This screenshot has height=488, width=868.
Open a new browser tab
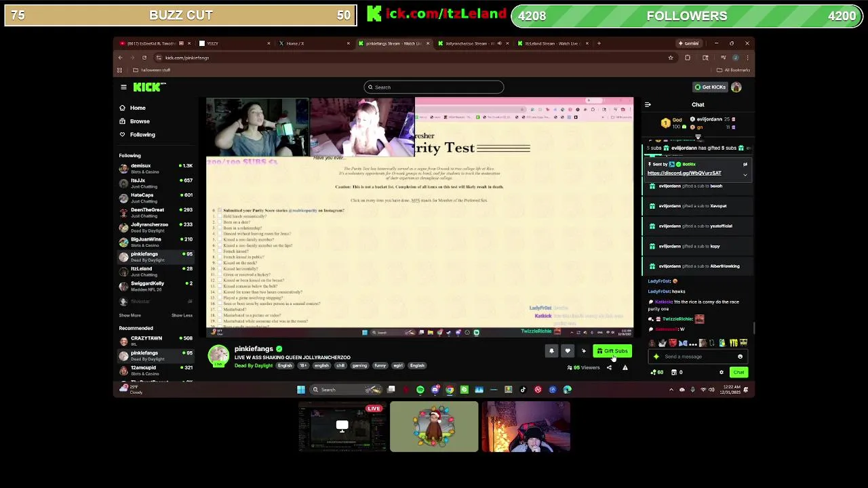coord(599,43)
